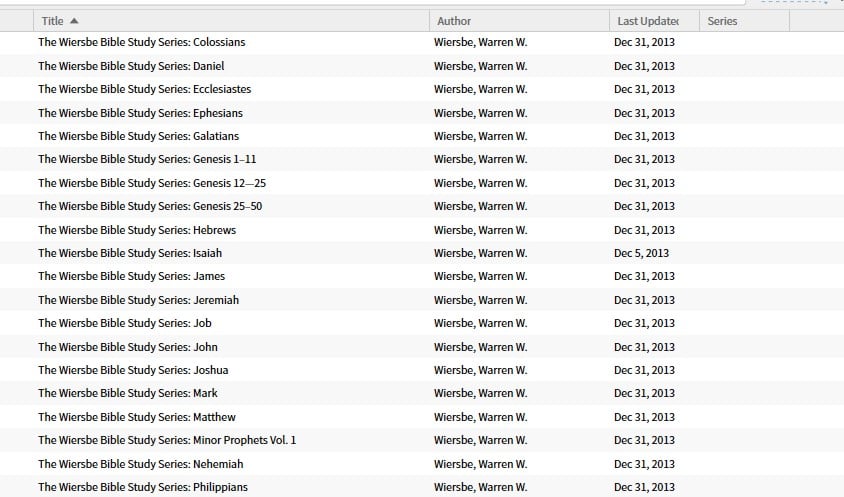Screen dimensions: 844x497
Task: Choose the Galatians study row
Action: 422,136
